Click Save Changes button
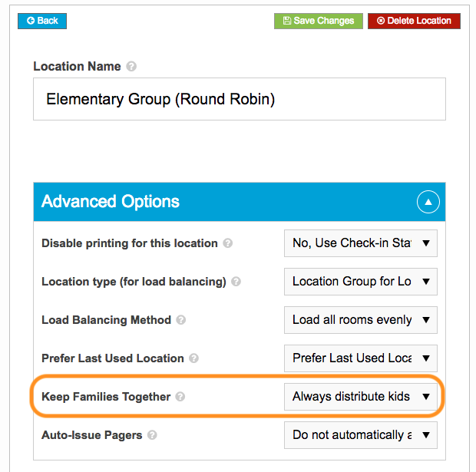Viewport: 476px width, 472px height. tap(319, 21)
